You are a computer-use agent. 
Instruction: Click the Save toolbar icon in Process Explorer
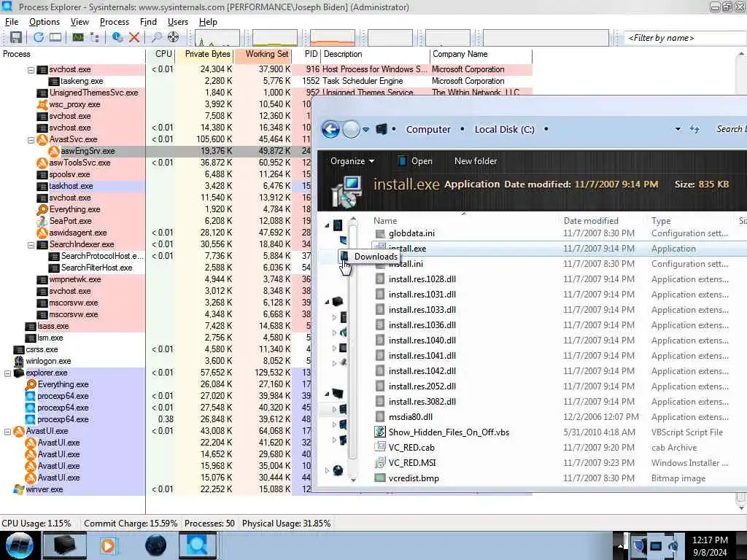[16, 37]
